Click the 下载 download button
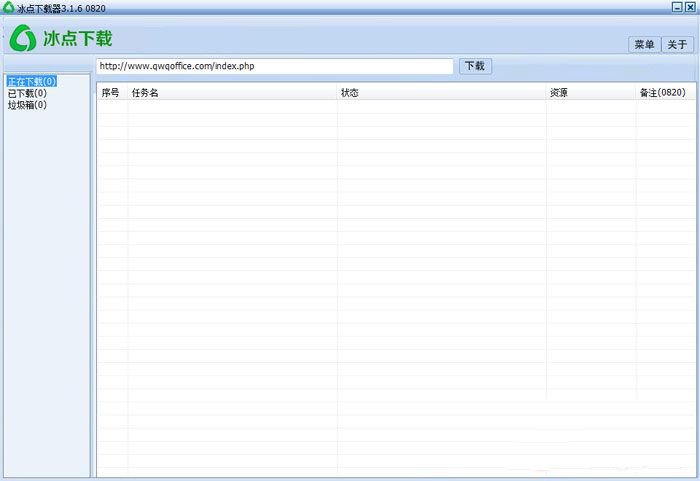The width and height of the screenshot is (700, 481). point(475,66)
